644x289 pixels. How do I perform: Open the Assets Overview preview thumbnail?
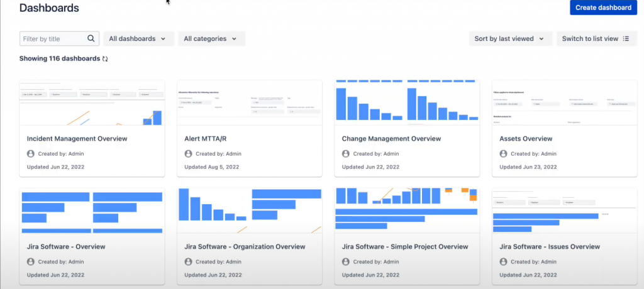563,103
